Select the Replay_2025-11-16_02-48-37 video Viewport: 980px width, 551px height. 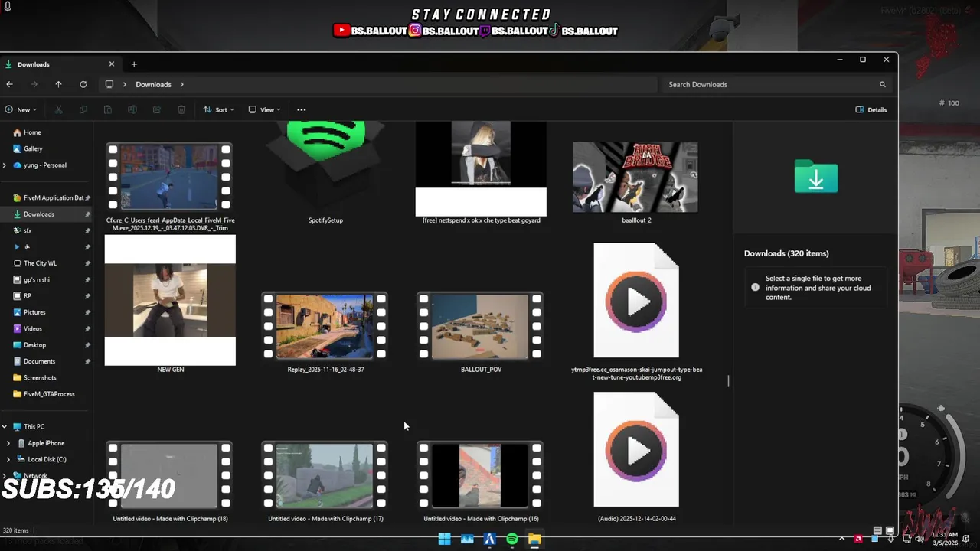coord(325,326)
